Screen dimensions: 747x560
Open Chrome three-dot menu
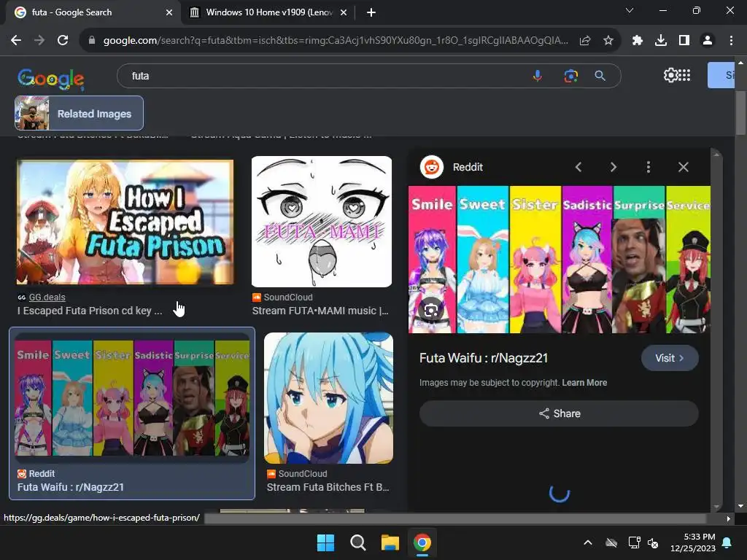point(731,41)
